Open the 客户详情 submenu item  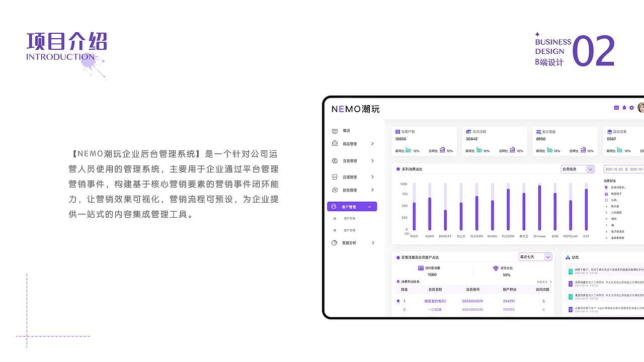pos(350,230)
